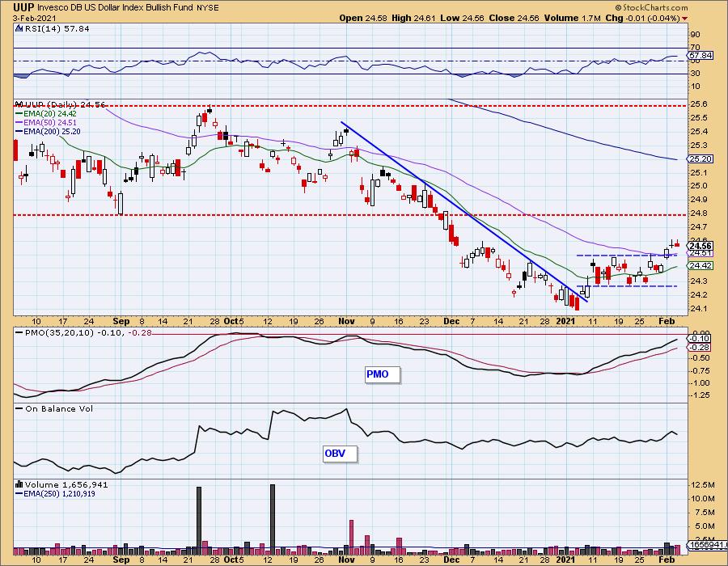Click the 57.84 RSI value tag

(x=700, y=55)
